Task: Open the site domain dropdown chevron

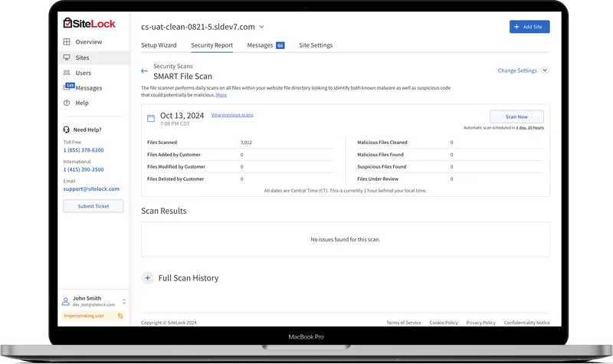Action: [x=261, y=27]
